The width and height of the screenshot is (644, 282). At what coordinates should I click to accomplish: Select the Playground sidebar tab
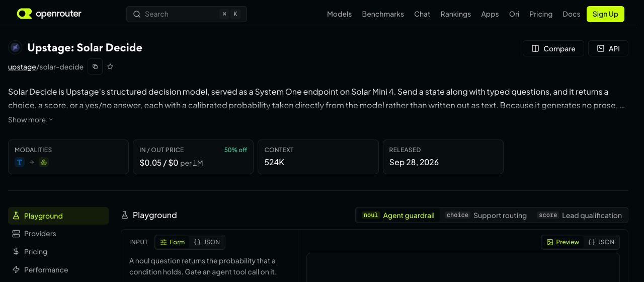click(x=58, y=216)
